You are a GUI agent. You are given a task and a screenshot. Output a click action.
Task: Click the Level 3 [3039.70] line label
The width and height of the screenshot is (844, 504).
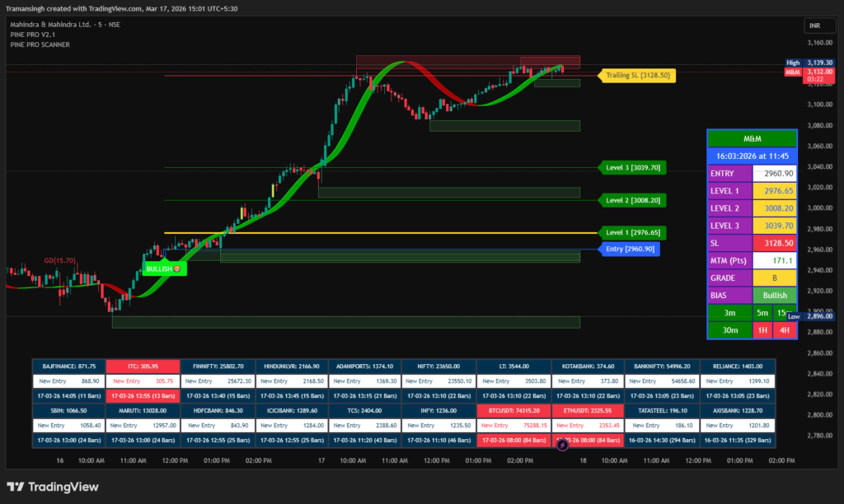pos(633,167)
